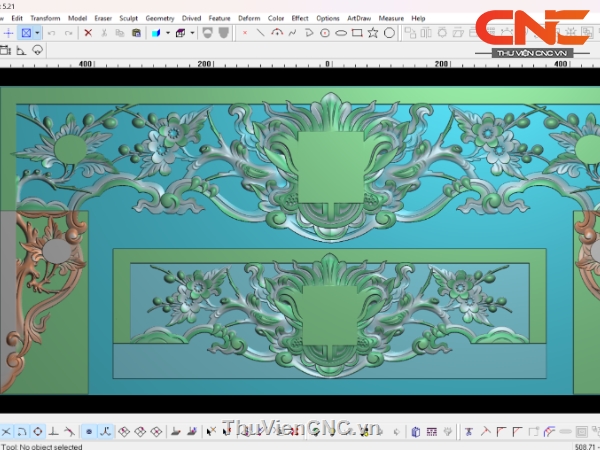Image resolution: width=600 pixels, height=450 pixels.
Task: Open the selection tool dropdown arrow
Action: (x=38, y=33)
